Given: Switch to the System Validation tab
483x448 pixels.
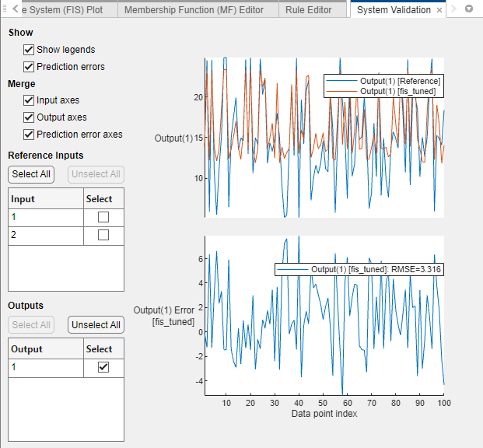Looking at the screenshot, I should pos(394,10).
